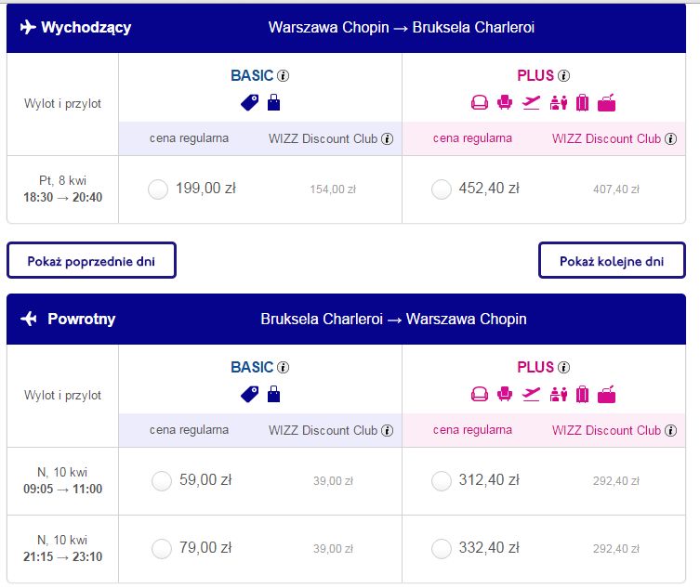The height and width of the screenshot is (588, 700).
Task: Select the 312,40 zł PLUS return fare
Action: coord(441,481)
